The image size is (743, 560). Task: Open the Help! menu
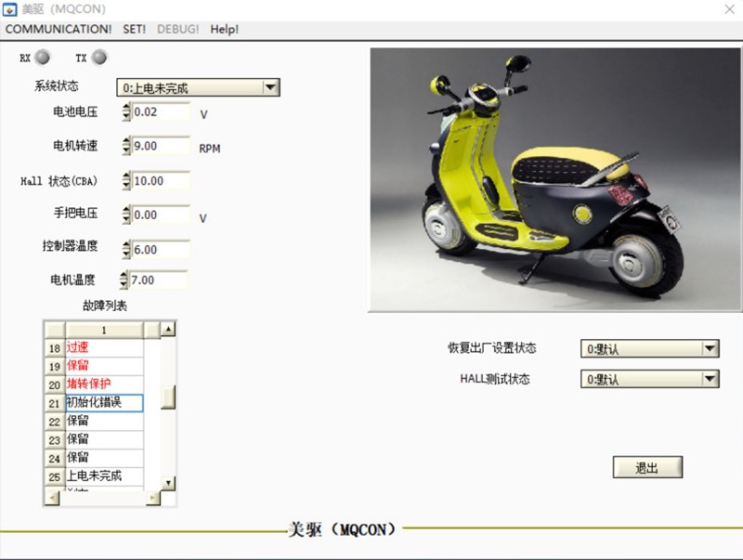(x=224, y=30)
